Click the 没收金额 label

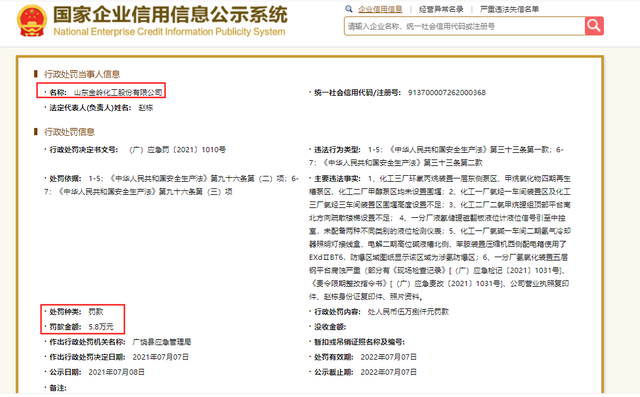coord(330,327)
